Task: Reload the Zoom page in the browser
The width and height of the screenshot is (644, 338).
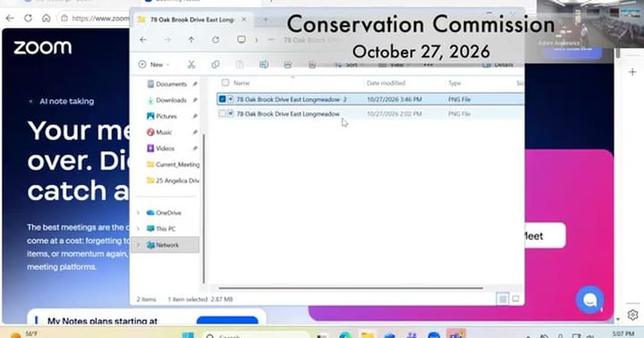Action: [28, 18]
